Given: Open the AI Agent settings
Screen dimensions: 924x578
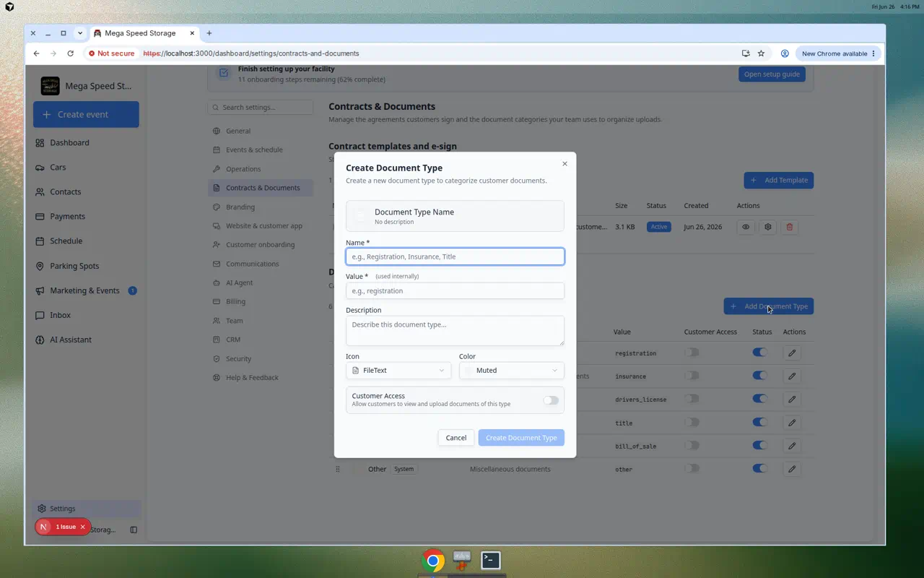Looking at the screenshot, I should tap(261, 282).
